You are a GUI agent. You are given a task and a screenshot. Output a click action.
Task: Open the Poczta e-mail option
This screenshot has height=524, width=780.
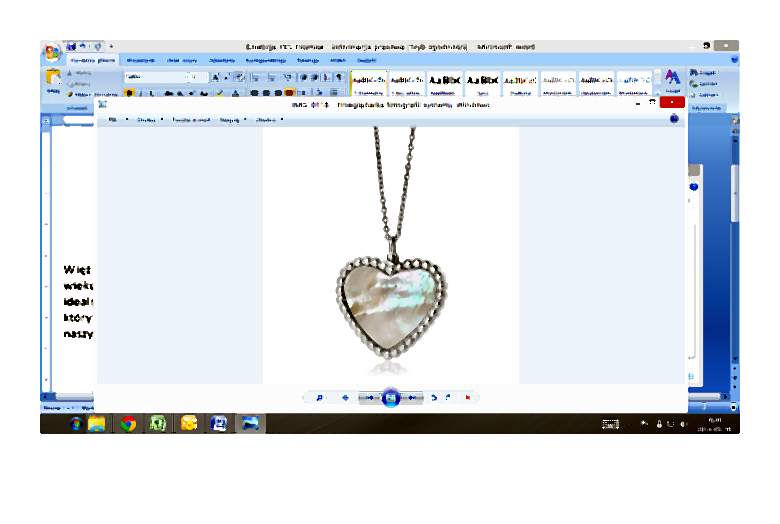(190, 119)
